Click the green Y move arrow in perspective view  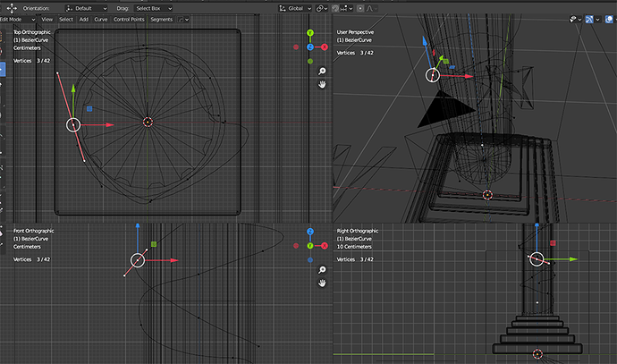coord(440,58)
